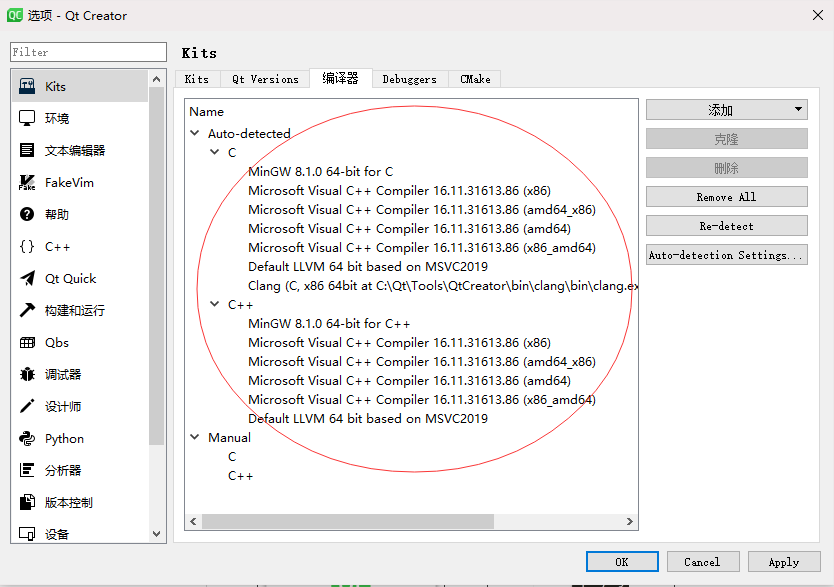The width and height of the screenshot is (834, 587).
Task: Open the 调试器 bug icon
Action: [x=27, y=374]
